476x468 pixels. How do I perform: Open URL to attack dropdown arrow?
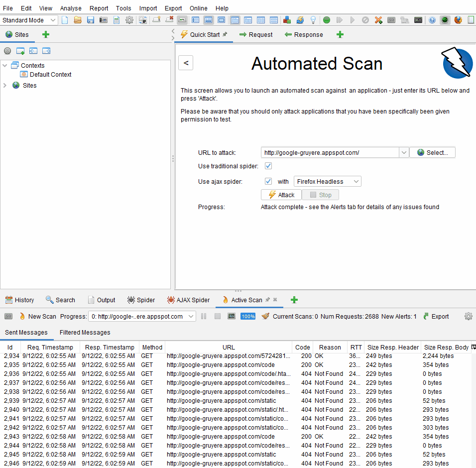click(x=404, y=152)
